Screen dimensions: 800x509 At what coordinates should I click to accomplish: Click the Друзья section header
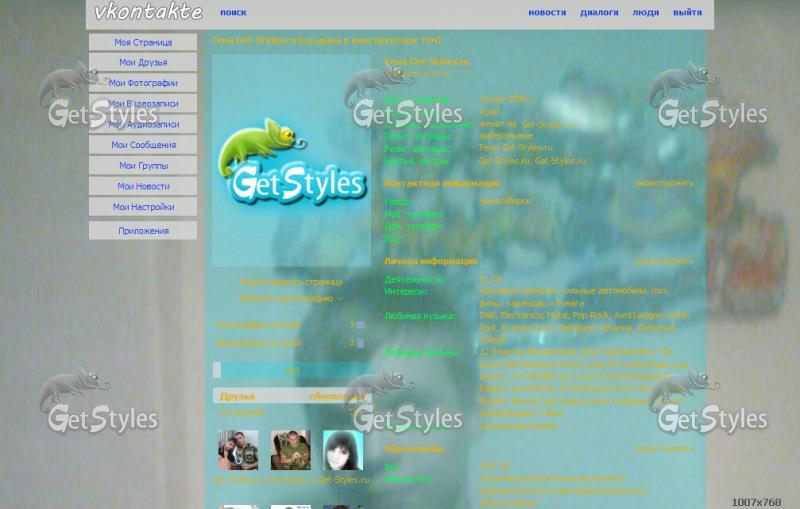pos(238,396)
